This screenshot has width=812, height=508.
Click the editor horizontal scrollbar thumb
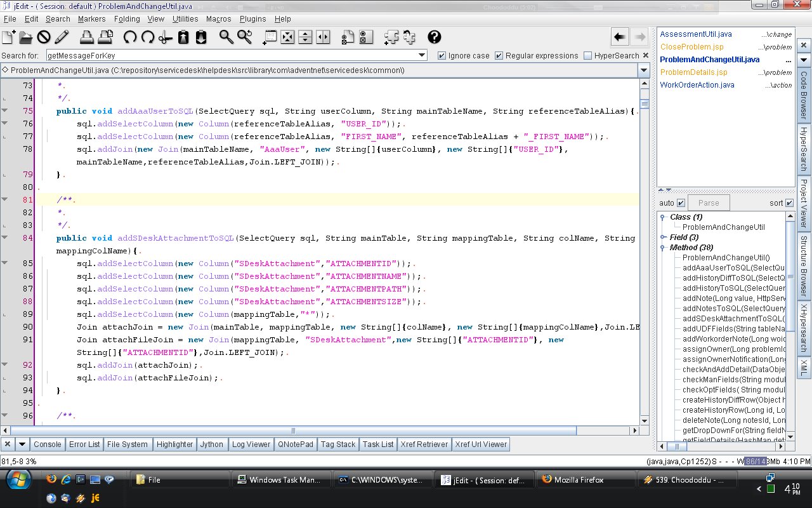coord(293,431)
